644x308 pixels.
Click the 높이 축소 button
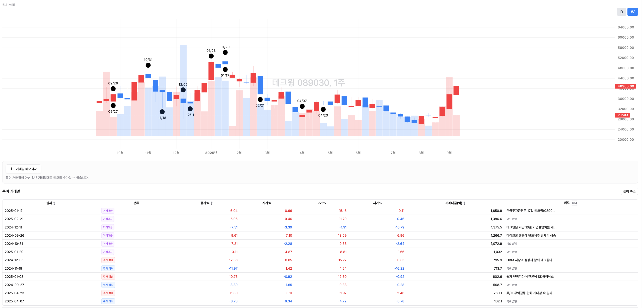629,191
